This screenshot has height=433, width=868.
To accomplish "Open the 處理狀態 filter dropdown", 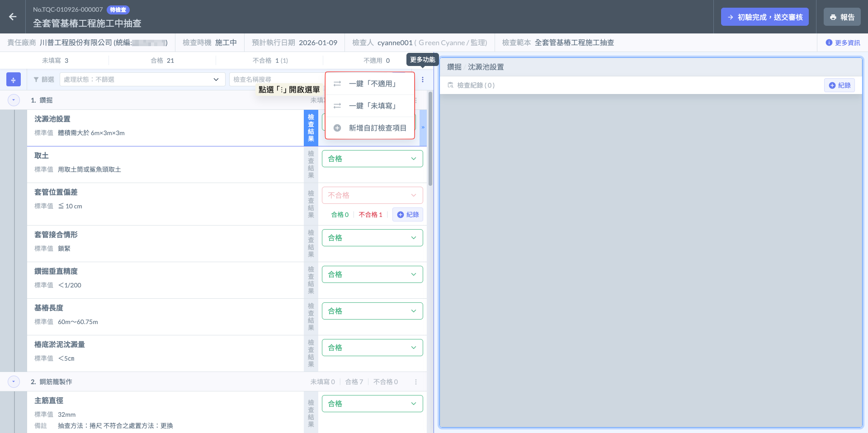I will tap(142, 80).
